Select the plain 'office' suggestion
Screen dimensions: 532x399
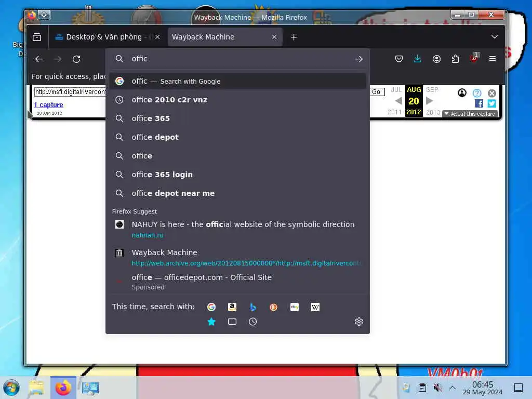tap(237, 156)
